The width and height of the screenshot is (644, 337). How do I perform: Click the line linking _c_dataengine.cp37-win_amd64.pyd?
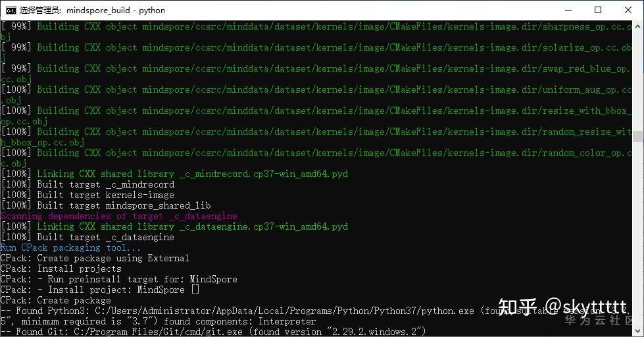coord(174,226)
